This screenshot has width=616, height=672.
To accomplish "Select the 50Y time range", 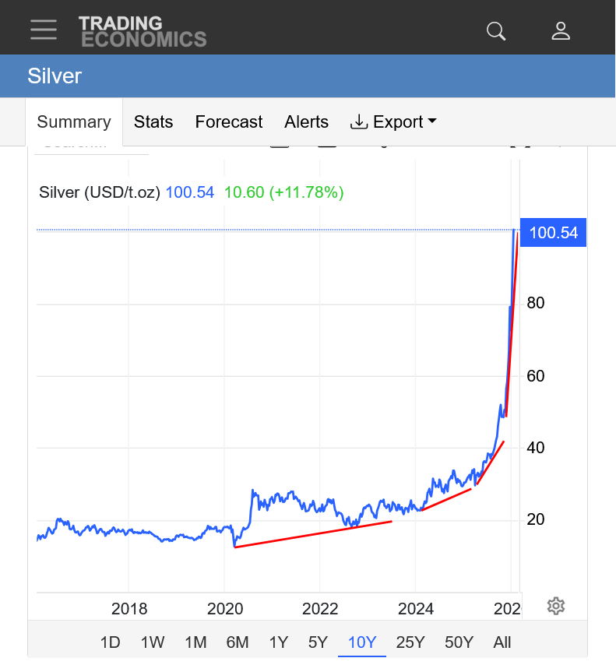I will tap(459, 642).
